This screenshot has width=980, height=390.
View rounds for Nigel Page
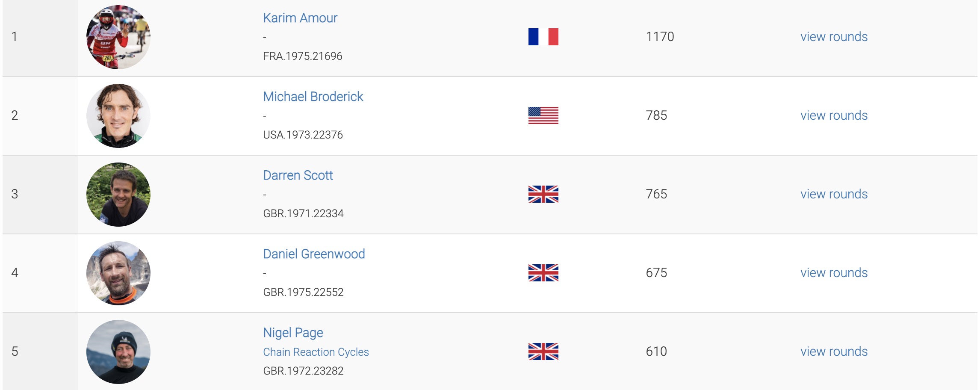(834, 352)
